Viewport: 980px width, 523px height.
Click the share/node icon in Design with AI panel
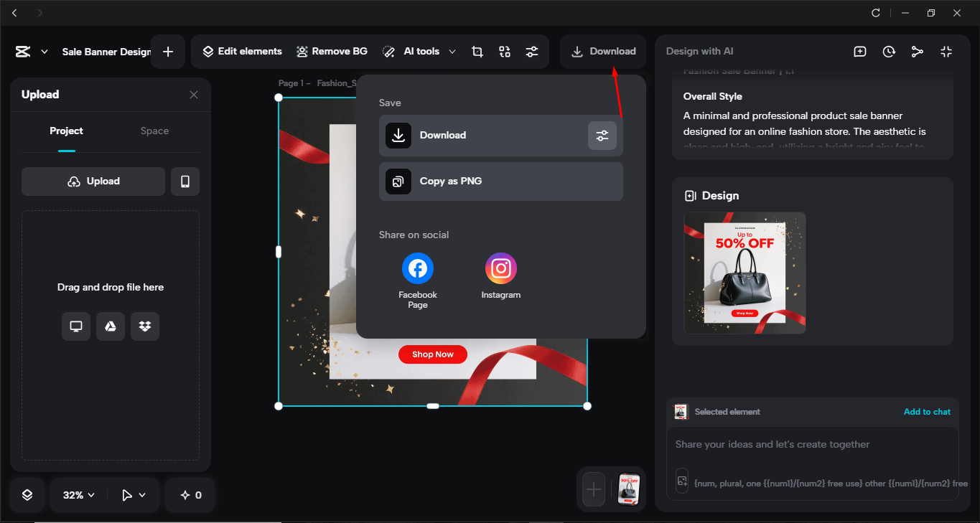coord(918,51)
